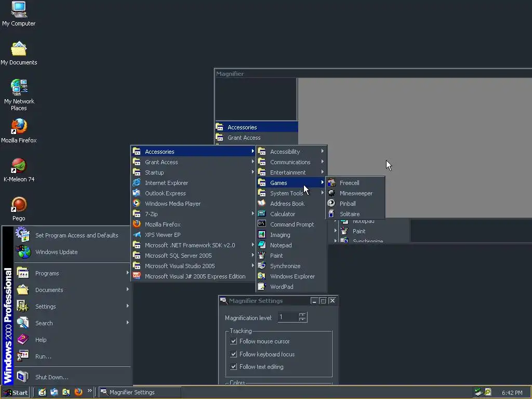
Task: Open Imaging in Accessories
Action: 291,235
